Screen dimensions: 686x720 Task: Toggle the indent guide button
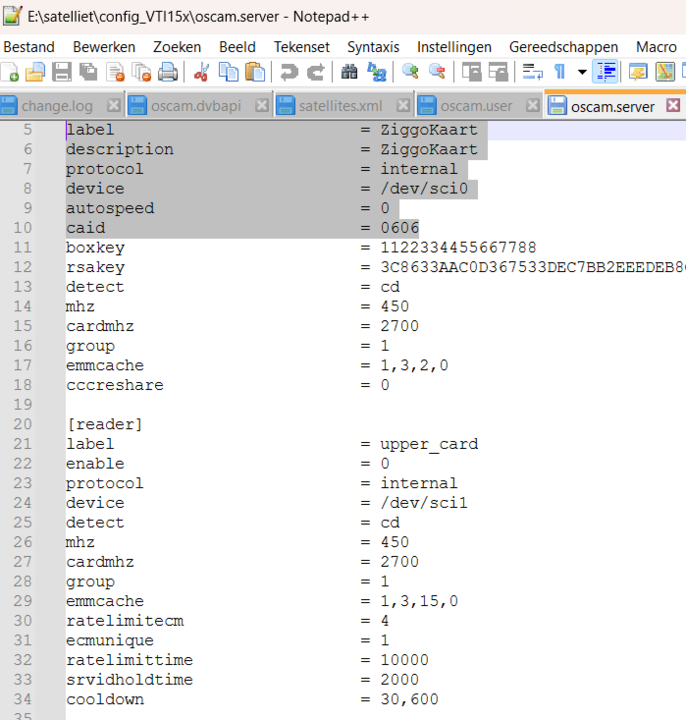pyautogui.click(x=604, y=72)
